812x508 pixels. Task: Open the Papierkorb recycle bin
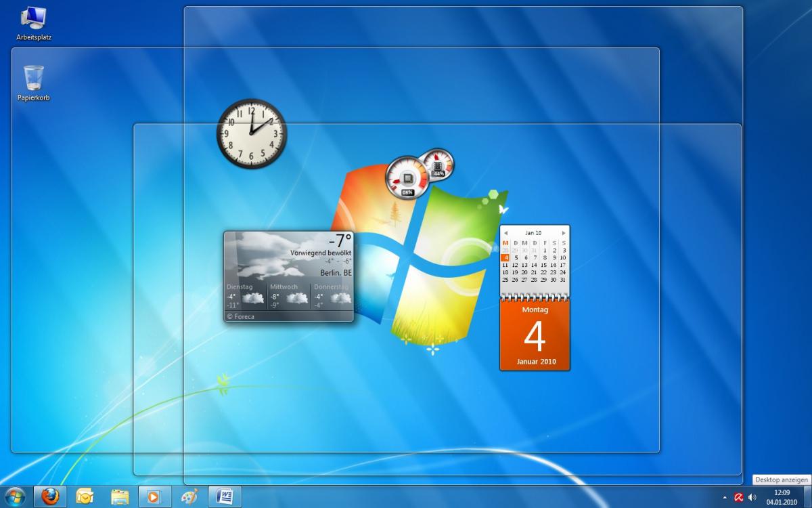32,75
